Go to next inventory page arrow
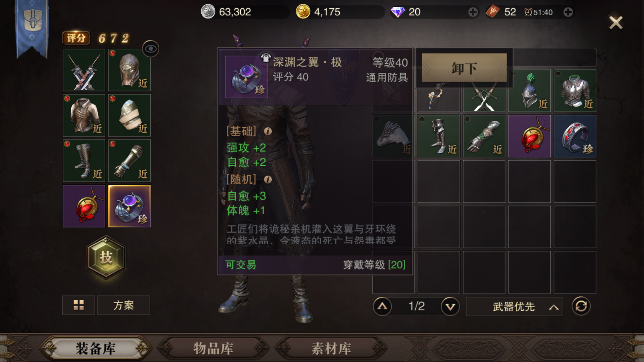Image resolution: width=644 pixels, height=362 pixels. (x=450, y=306)
